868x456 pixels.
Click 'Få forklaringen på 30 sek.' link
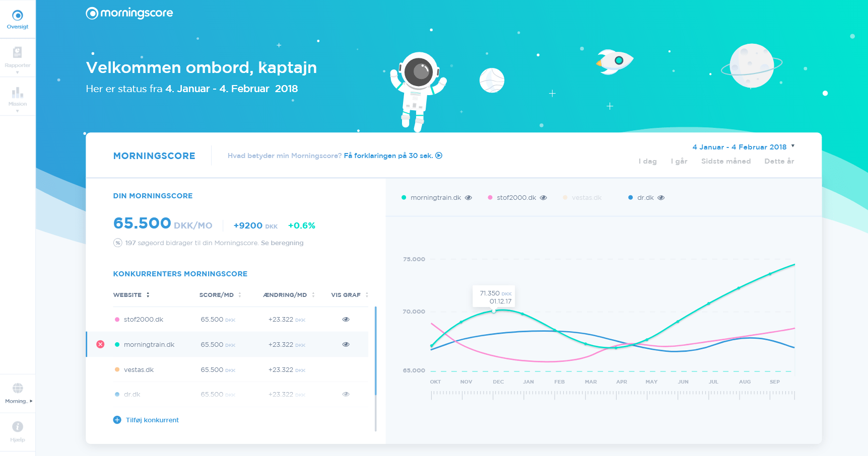pyautogui.click(x=388, y=156)
